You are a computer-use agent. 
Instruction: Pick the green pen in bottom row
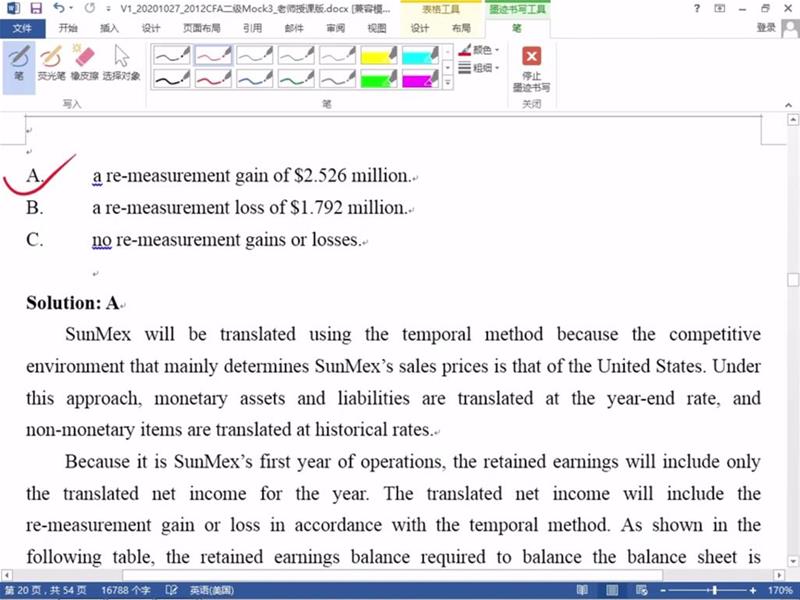(296, 79)
